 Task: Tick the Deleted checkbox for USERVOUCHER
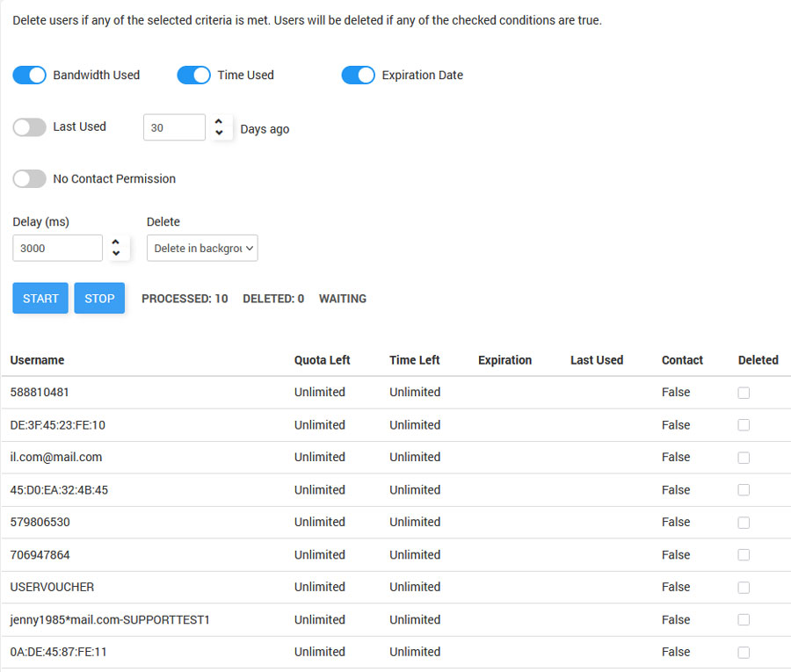pos(744,588)
